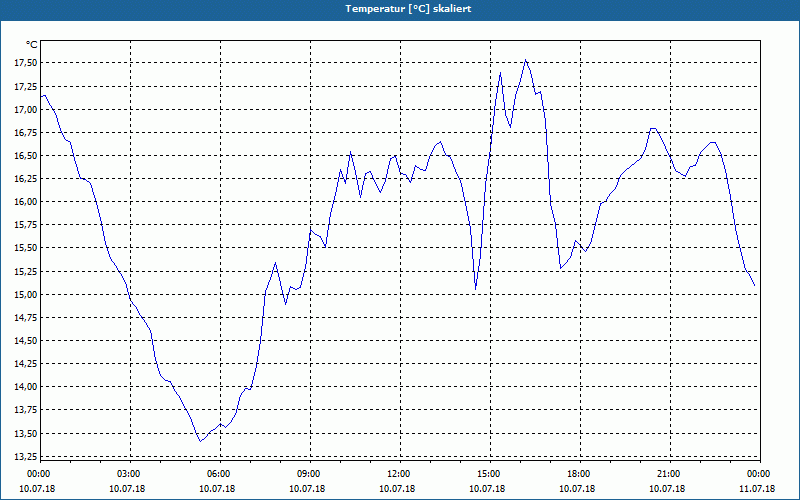Select the 13,50 axis value

pyautogui.click(x=25, y=433)
